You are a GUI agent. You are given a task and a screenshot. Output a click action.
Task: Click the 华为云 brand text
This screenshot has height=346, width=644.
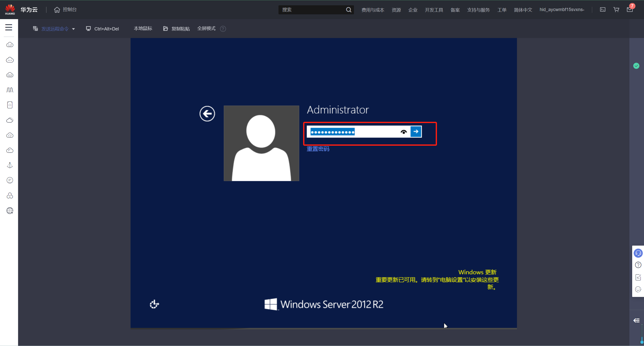tap(29, 10)
